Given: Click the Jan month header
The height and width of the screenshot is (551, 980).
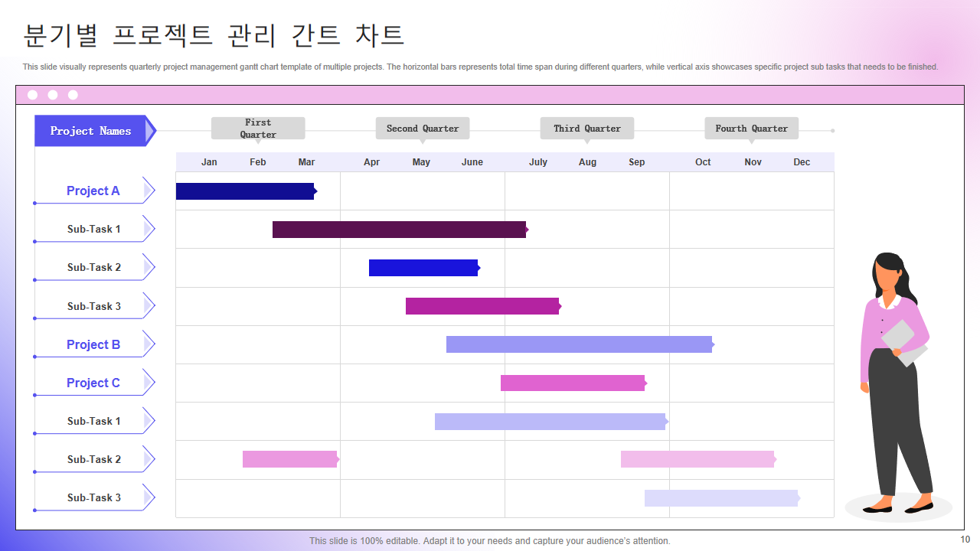Looking at the screenshot, I should coord(209,162).
